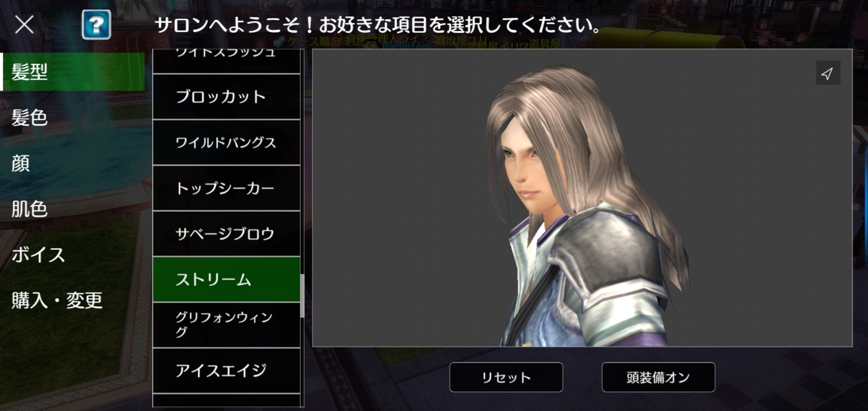Pick the サベージブロウ hairstyle
Image resolution: width=868 pixels, height=411 pixels.
click(x=226, y=234)
